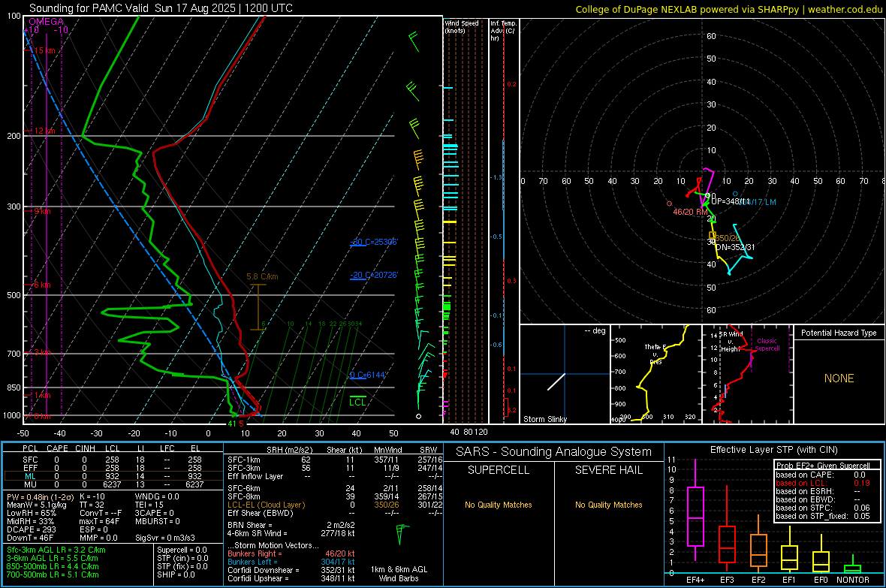
Task: Click the MeanW = 5.1g/kg value
Action: coord(37,505)
